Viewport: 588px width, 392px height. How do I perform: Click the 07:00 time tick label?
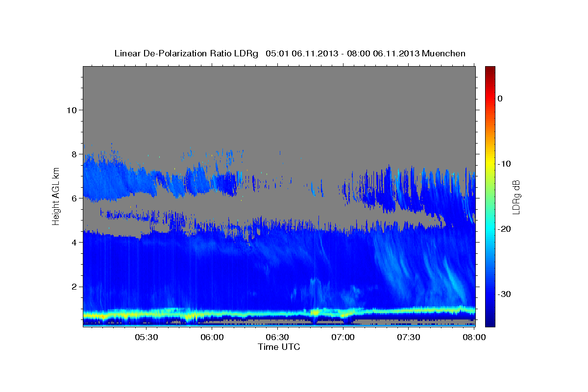tap(343, 337)
